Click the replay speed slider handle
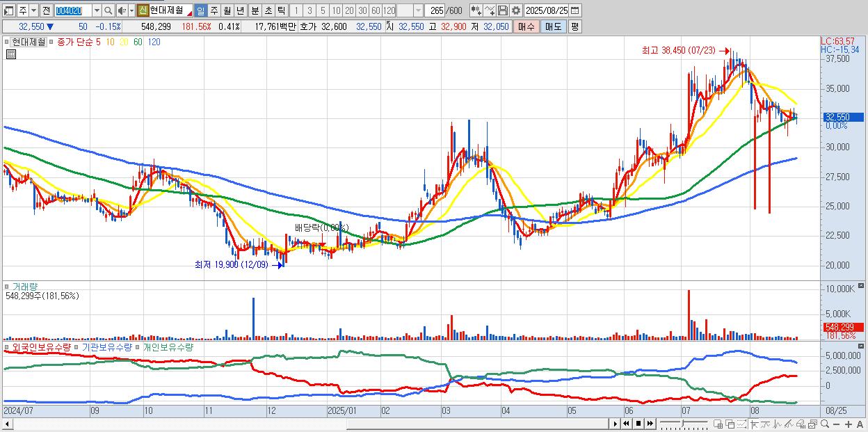The image size is (868, 432). tap(683, 423)
